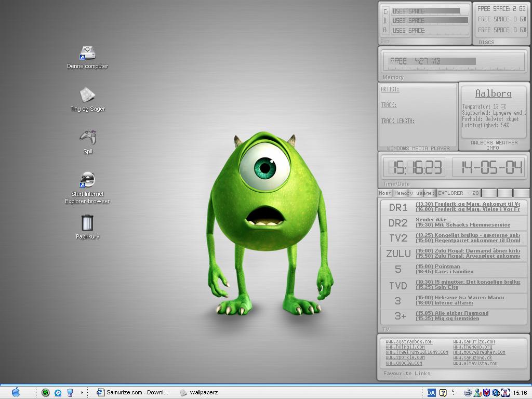Open the www.freetranslations.com favourite link
This screenshot has width=532, height=399.
point(417,352)
